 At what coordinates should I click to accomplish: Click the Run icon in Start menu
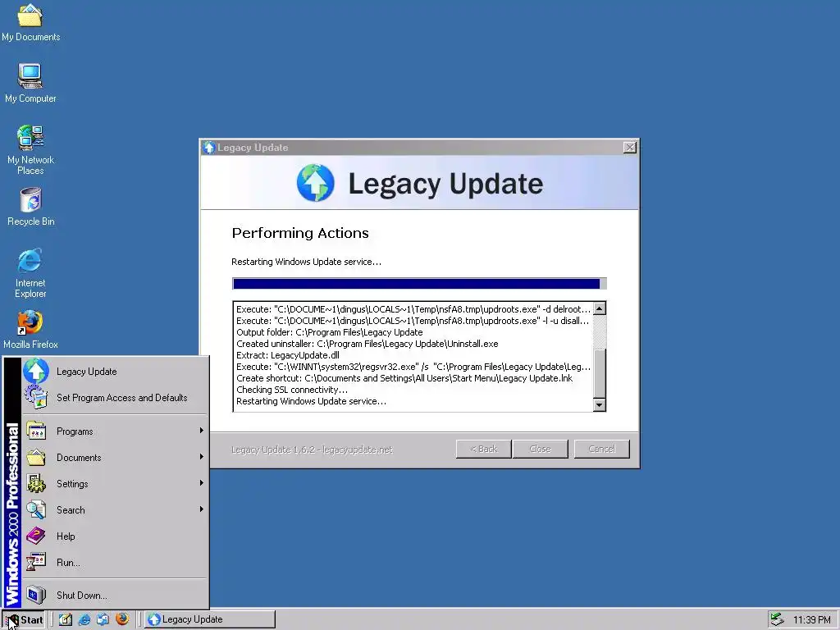[x=36, y=562]
